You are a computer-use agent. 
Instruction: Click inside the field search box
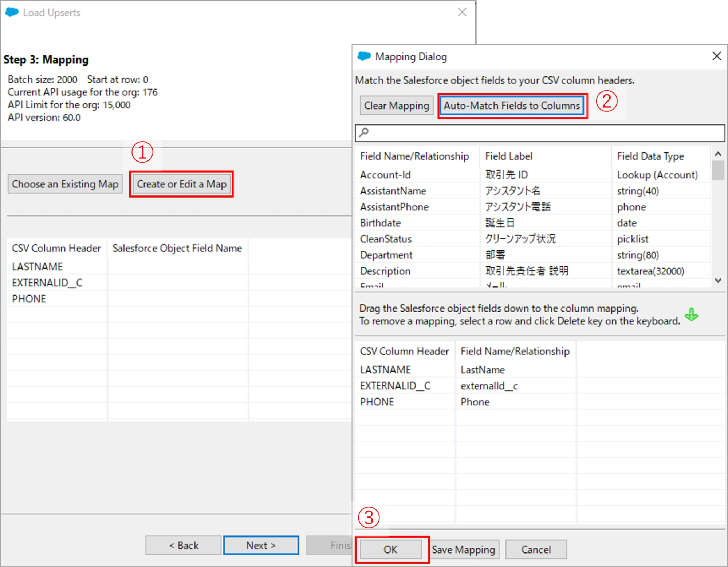click(540, 133)
